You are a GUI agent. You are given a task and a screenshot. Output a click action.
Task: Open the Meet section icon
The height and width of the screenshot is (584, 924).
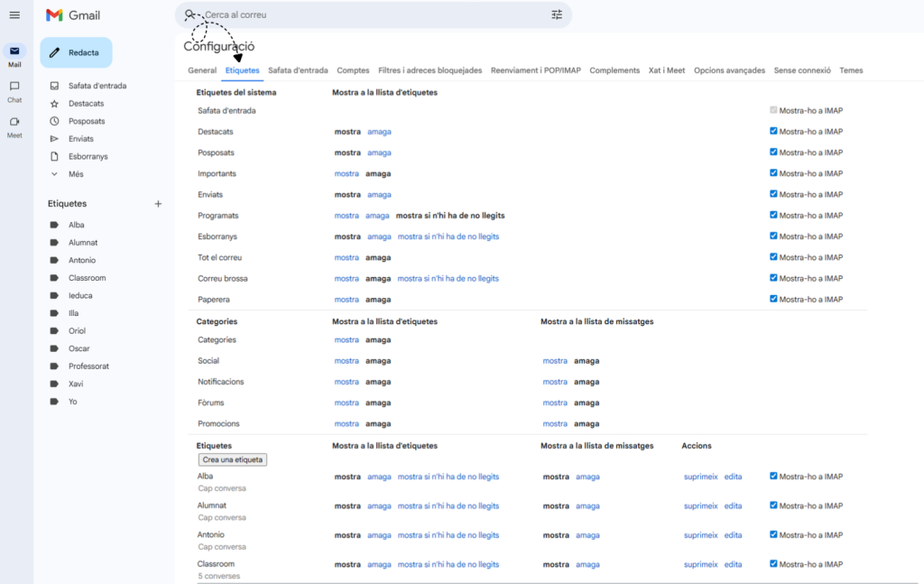click(x=14, y=122)
